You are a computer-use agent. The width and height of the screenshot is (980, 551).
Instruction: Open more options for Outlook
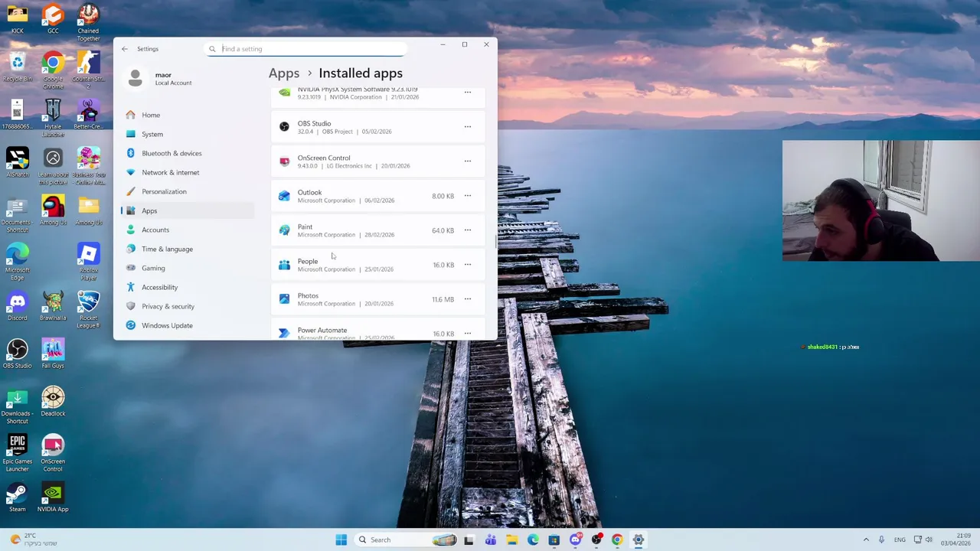click(468, 196)
